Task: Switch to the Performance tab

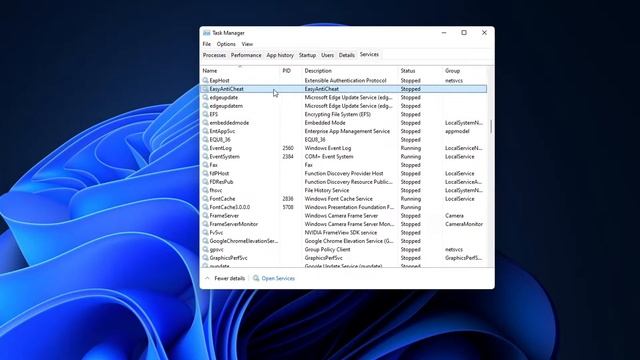Action: click(x=246, y=55)
